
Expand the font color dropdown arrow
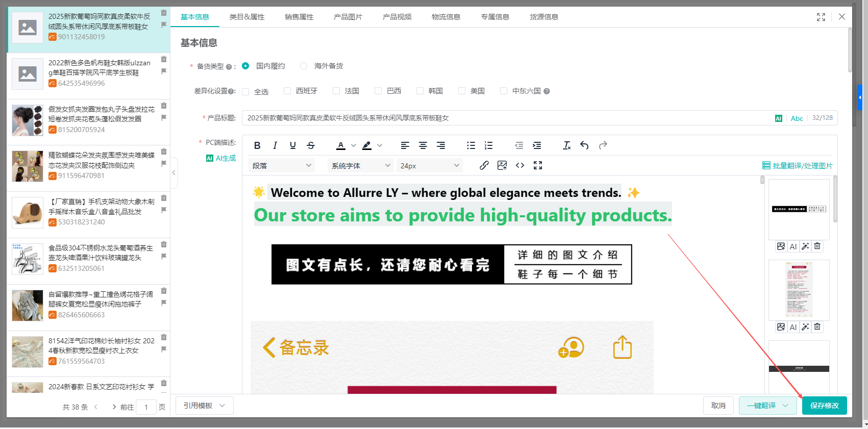[x=354, y=145]
